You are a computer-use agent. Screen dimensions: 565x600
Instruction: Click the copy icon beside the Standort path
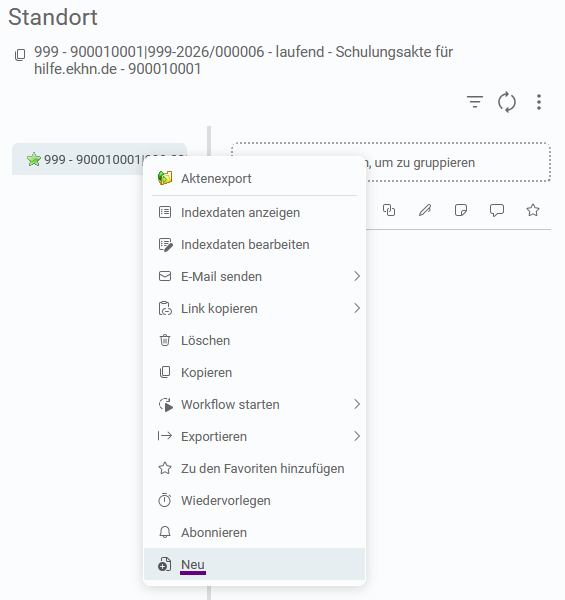pos(20,55)
